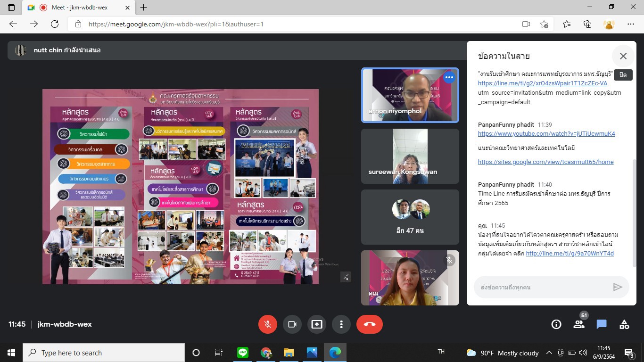The height and width of the screenshot is (362, 644).
Task: Toggle the camera button off
Action: (292, 324)
